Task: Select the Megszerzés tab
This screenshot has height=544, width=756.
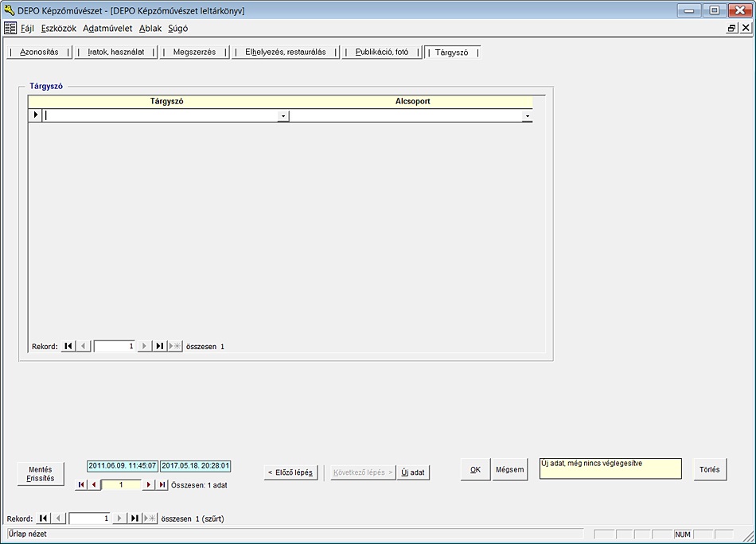Action: point(194,52)
